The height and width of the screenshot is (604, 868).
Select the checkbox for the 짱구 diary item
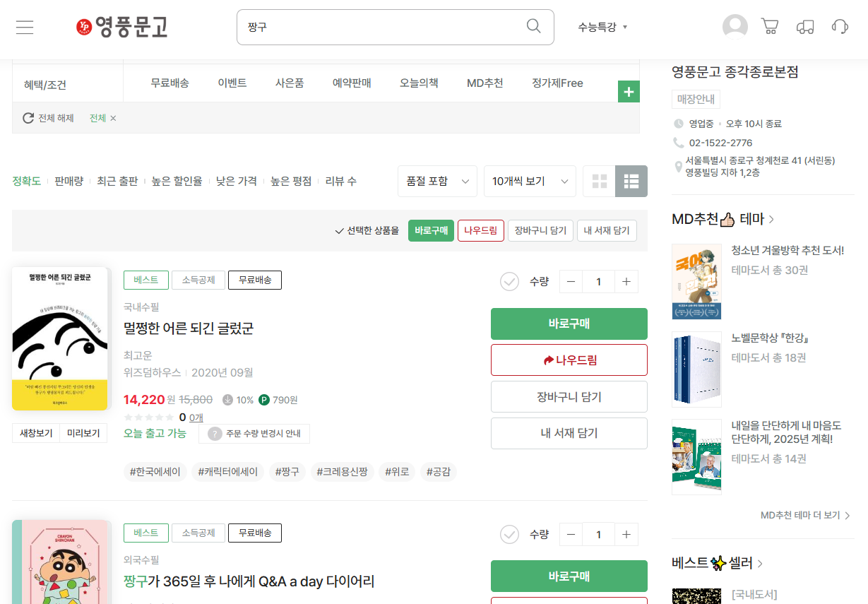point(509,534)
